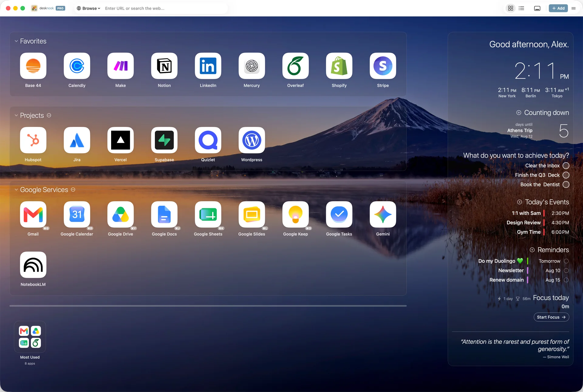This screenshot has width=583, height=392.
Task: Toggle the bottom panel layout icon
Action: point(537,8)
